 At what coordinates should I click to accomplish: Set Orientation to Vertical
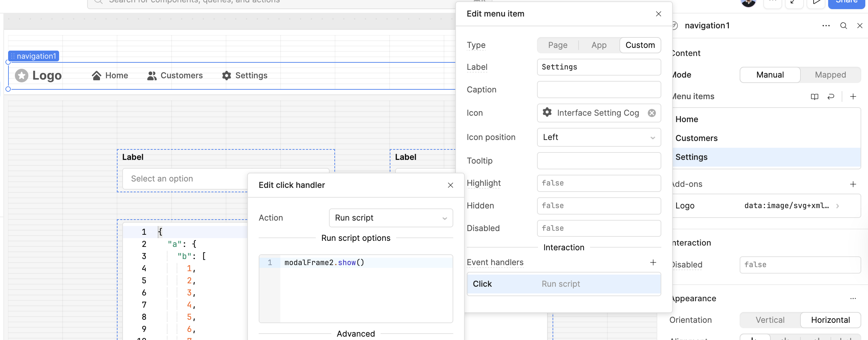click(x=770, y=320)
